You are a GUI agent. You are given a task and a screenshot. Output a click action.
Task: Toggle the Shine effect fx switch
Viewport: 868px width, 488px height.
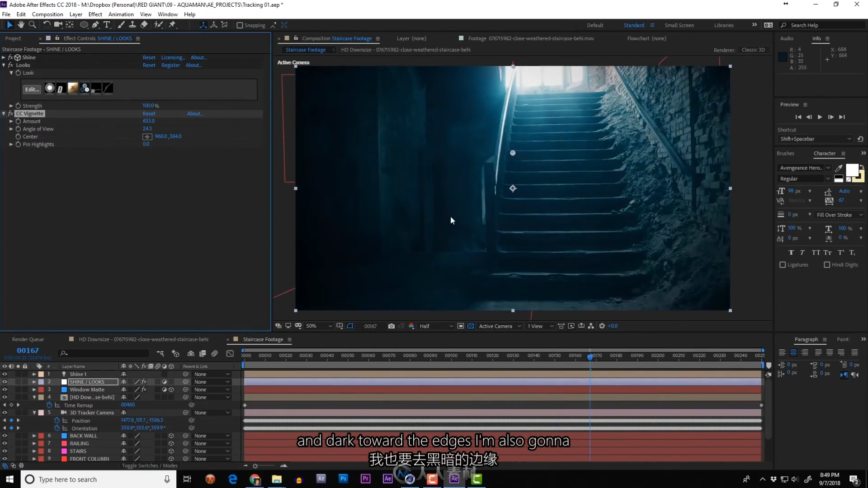pyautogui.click(x=10, y=57)
